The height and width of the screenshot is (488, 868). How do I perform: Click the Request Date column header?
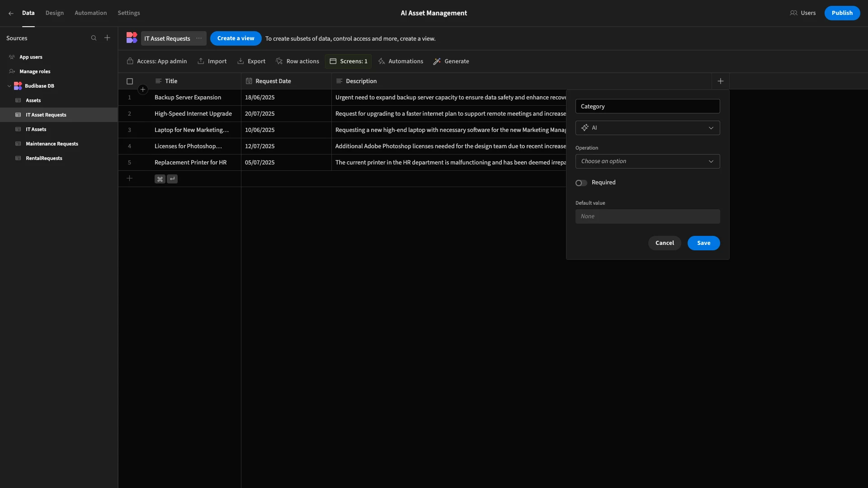286,81
